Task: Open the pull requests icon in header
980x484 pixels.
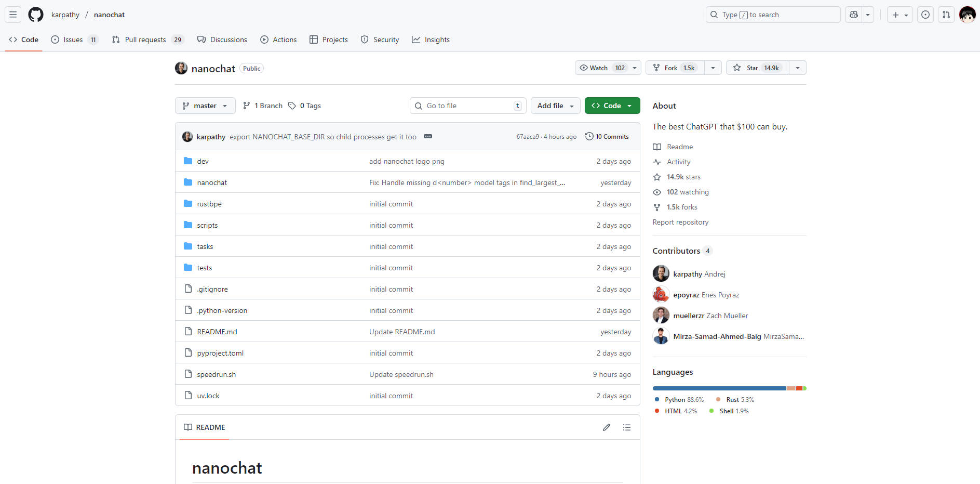Action: pos(946,15)
